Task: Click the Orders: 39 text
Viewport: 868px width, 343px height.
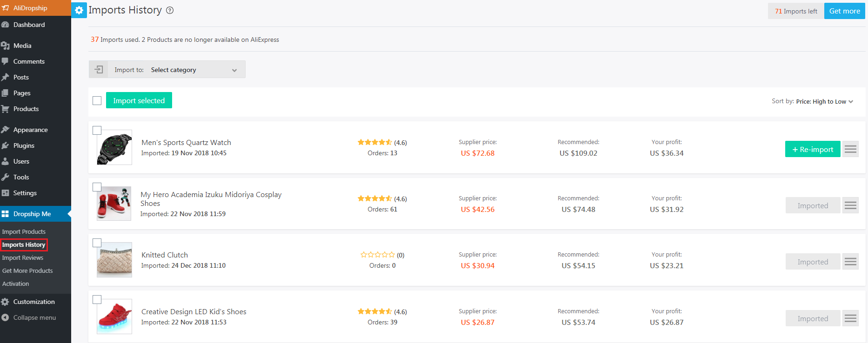Action: [382, 322]
